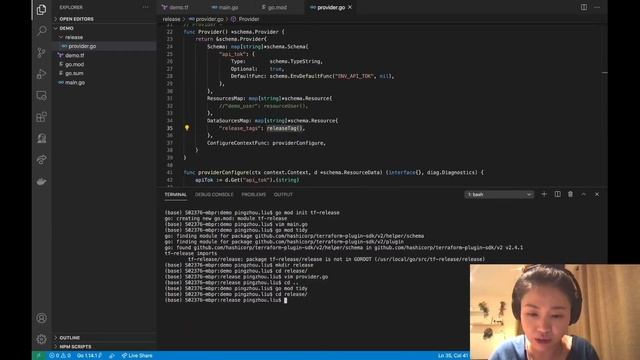
Task: Collapse the release folder
Action: point(73,37)
